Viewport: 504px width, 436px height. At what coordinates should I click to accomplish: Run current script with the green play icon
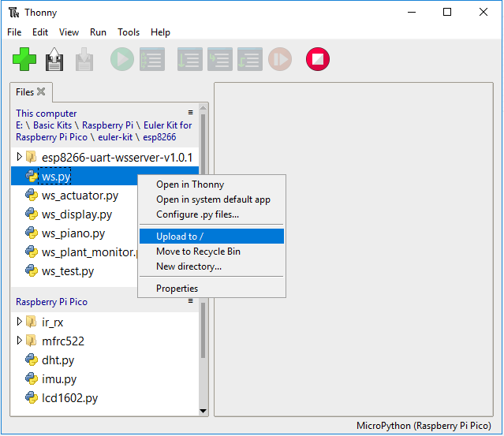[x=122, y=59]
